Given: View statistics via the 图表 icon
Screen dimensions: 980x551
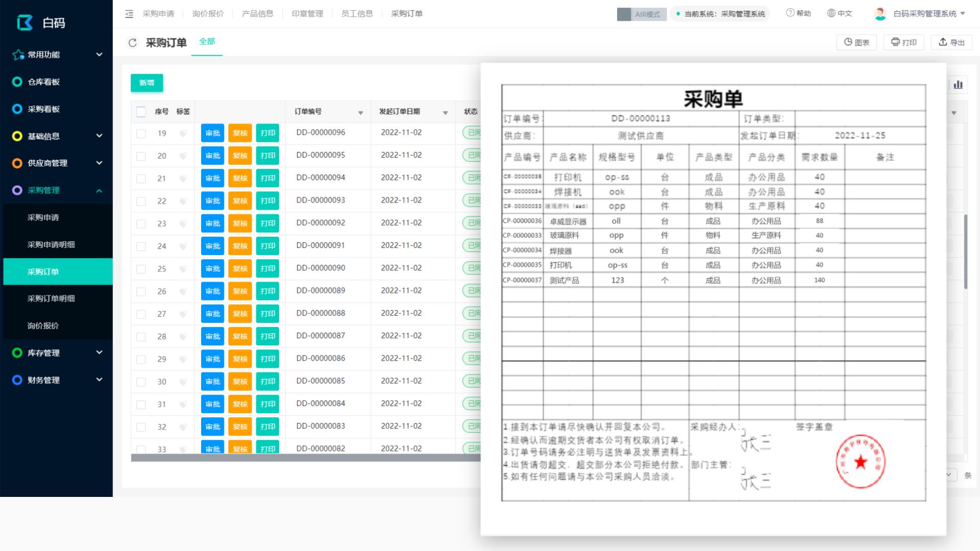Looking at the screenshot, I should click(856, 42).
